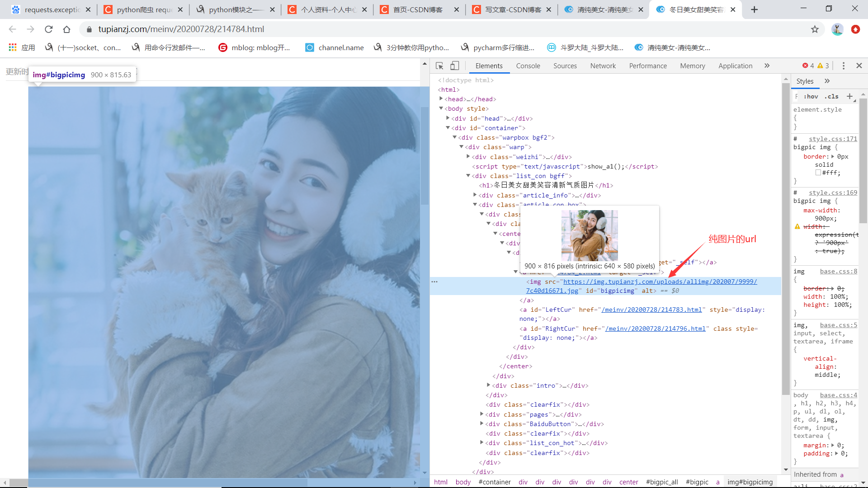Collapse the <body style> node
This screenshot has height=488, width=868.
tap(442, 108)
